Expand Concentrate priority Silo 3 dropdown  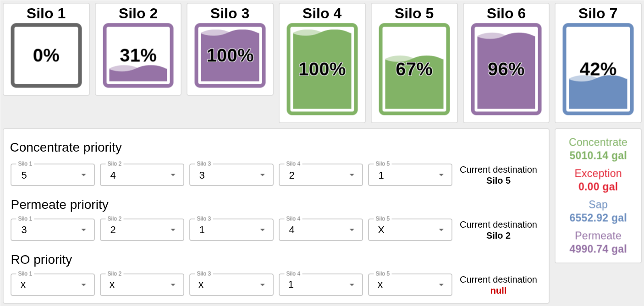[x=231, y=175]
